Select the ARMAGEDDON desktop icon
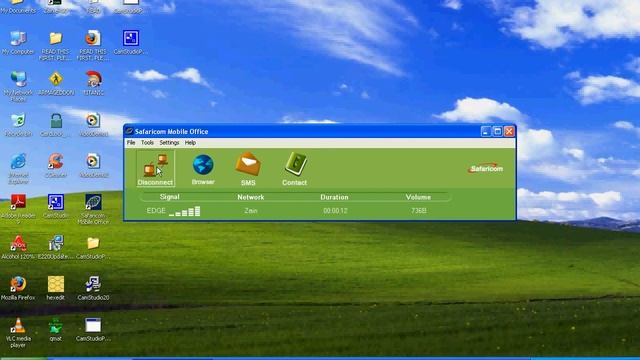The width and height of the screenshot is (640, 360). [56, 84]
